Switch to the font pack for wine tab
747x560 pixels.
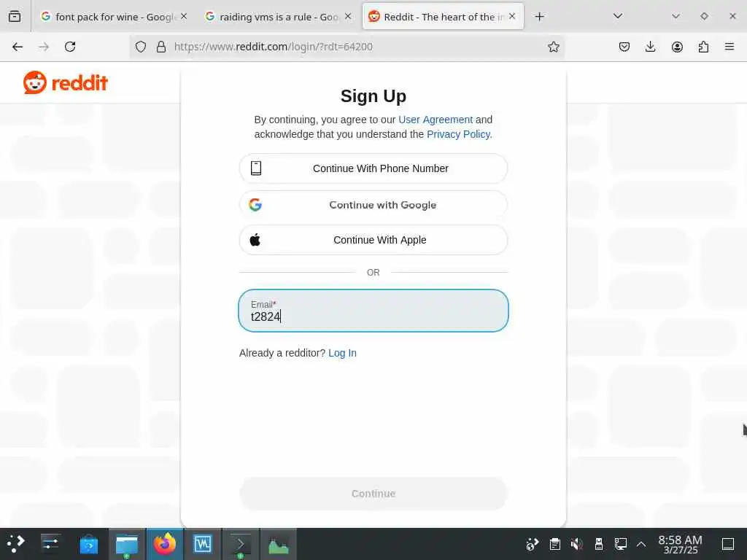(113, 17)
